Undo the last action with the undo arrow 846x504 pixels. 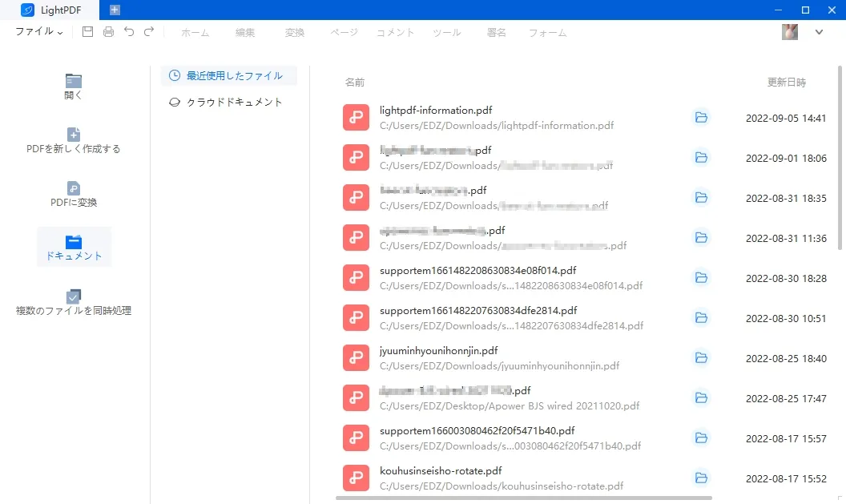pos(128,32)
